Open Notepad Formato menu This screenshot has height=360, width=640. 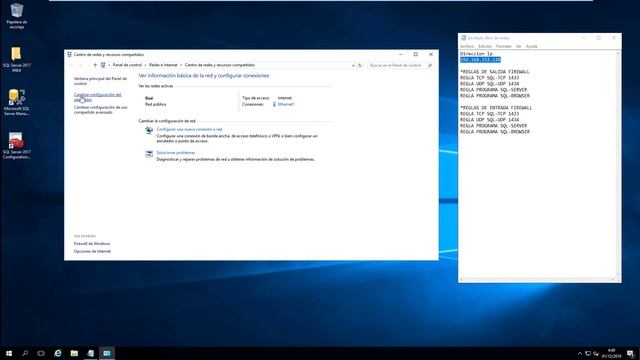coord(503,47)
